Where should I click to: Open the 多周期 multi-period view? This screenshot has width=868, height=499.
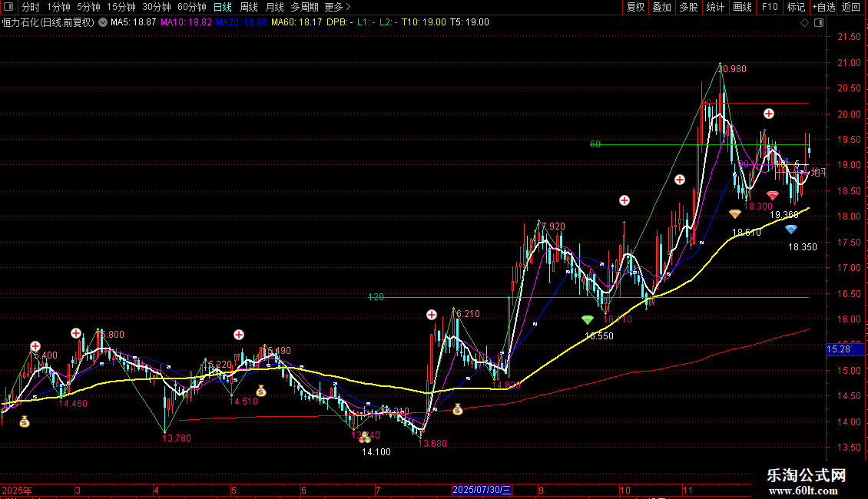click(x=304, y=7)
